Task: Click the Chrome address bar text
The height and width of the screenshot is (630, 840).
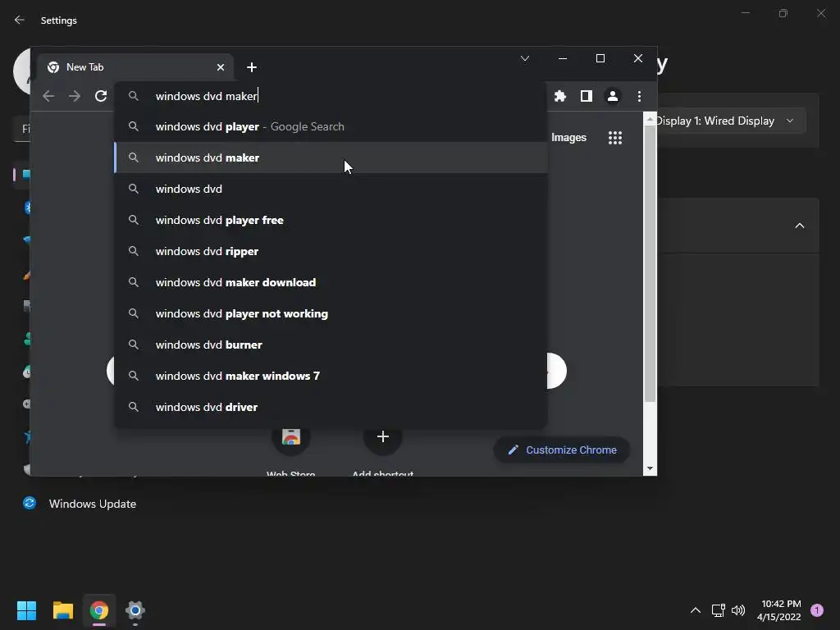Action: (x=206, y=96)
